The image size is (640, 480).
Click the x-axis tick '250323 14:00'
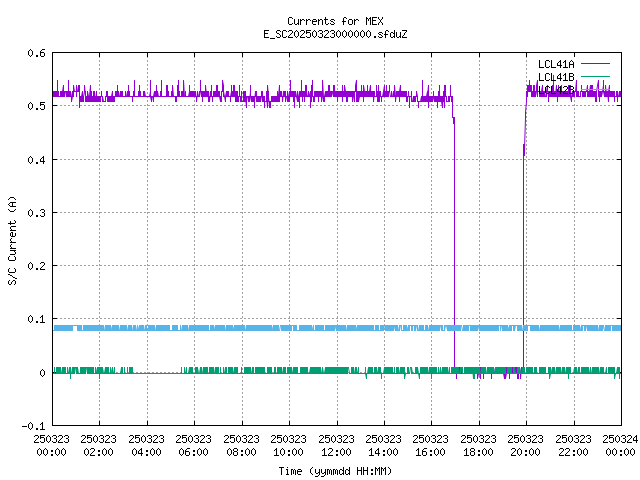coord(383,446)
